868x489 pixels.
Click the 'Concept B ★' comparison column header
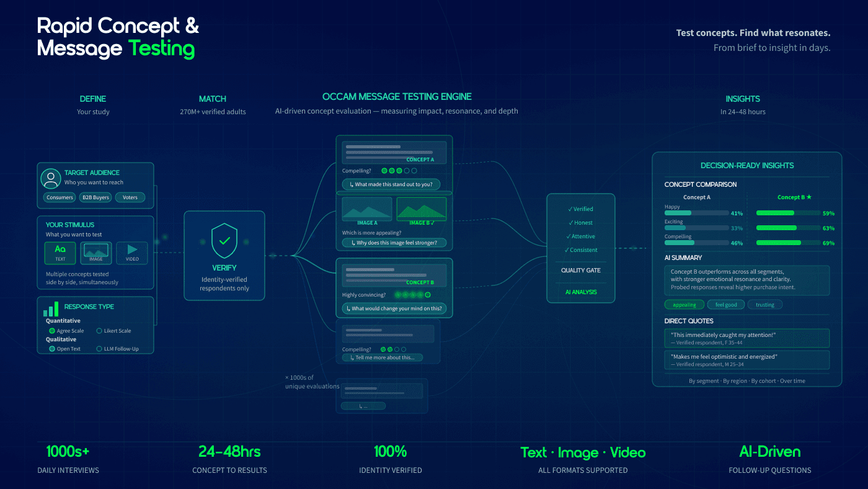click(794, 197)
